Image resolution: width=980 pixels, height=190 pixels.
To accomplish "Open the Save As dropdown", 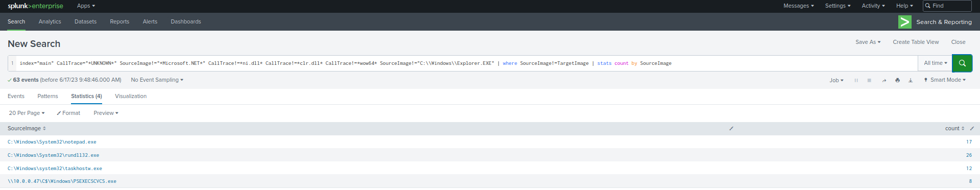I will click(x=868, y=42).
